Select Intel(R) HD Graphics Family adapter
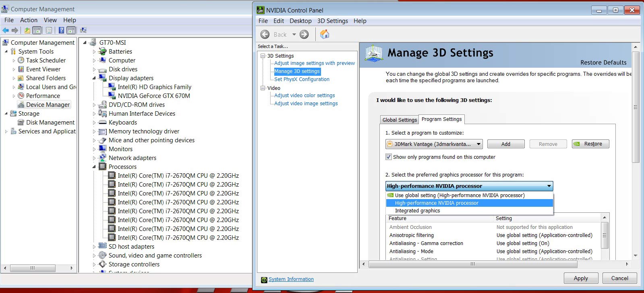 point(154,87)
